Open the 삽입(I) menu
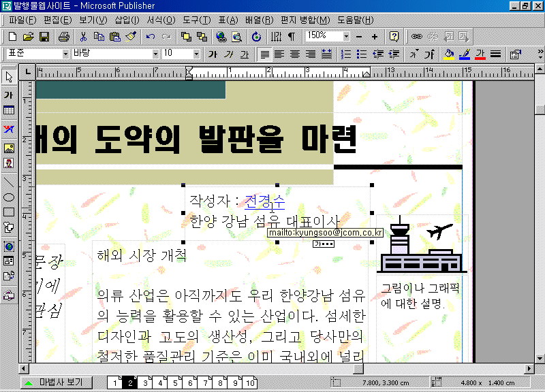Screen dimensions: 545x392 pyautogui.click(x=127, y=20)
